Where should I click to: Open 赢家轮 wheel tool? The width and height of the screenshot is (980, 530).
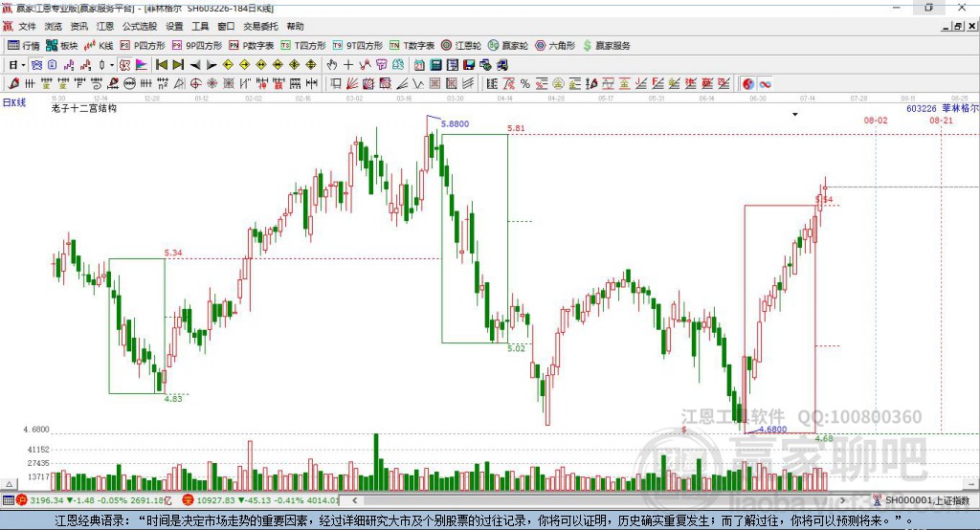click(x=508, y=46)
